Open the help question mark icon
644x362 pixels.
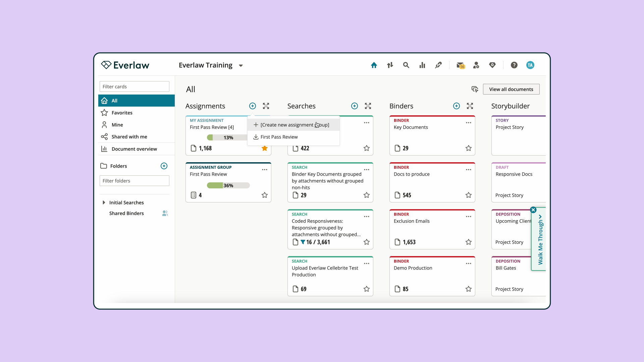click(514, 65)
